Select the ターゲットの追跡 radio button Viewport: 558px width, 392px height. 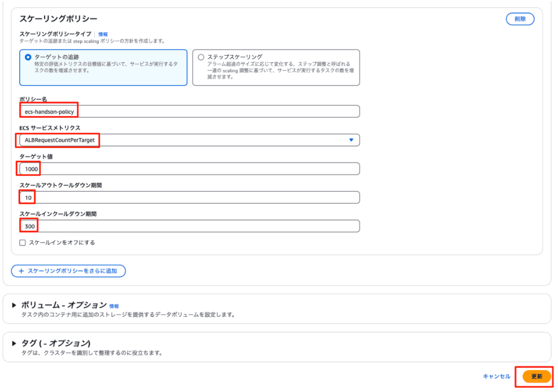[x=28, y=57]
